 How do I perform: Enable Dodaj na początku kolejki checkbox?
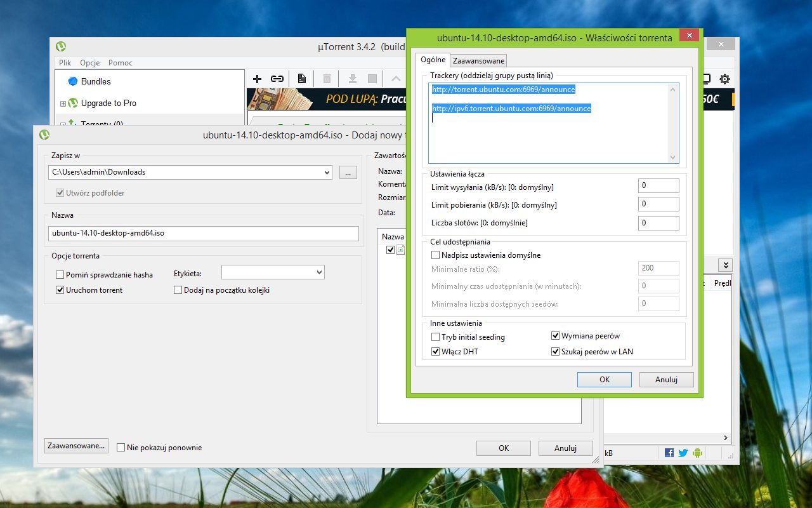pyautogui.click(x=178, y=290)
